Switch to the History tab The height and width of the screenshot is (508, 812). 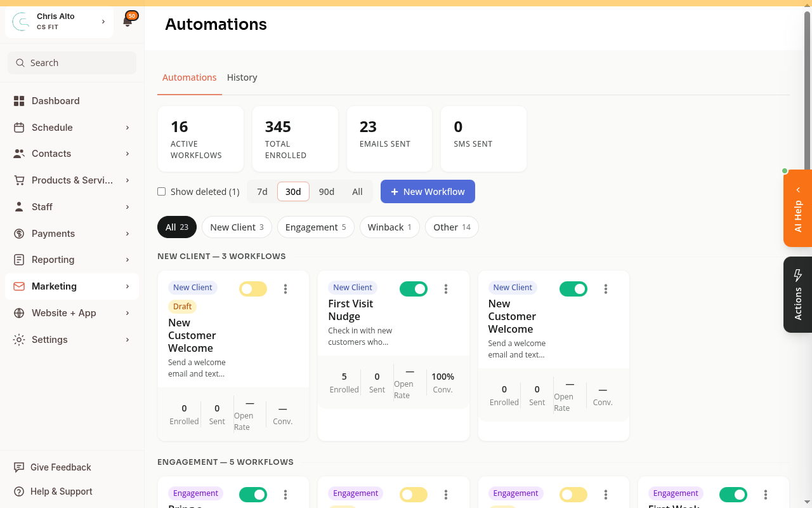pos(242,77)
